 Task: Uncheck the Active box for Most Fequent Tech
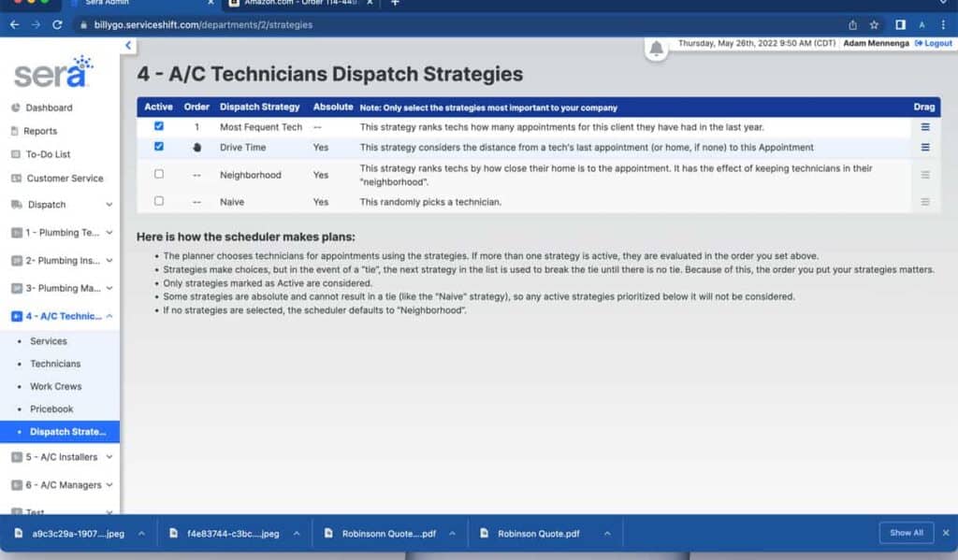point(158,126)
